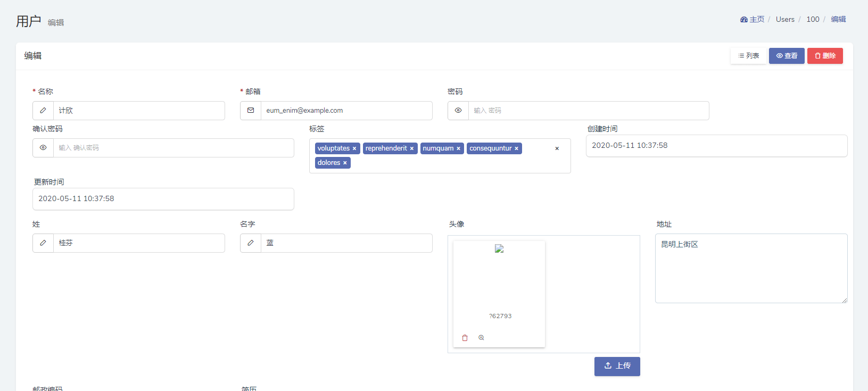
Task: Click the 列表 list button
Action: click(x=748, y=56)
